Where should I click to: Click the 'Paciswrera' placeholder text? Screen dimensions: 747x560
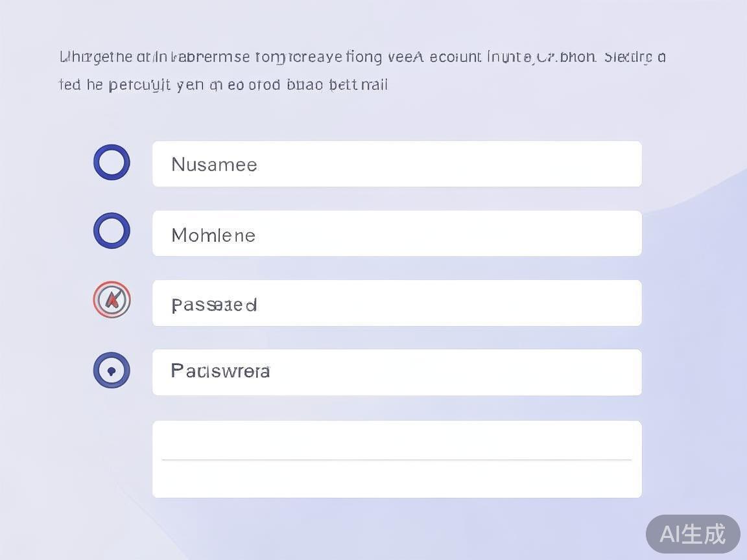coord(220,371)
